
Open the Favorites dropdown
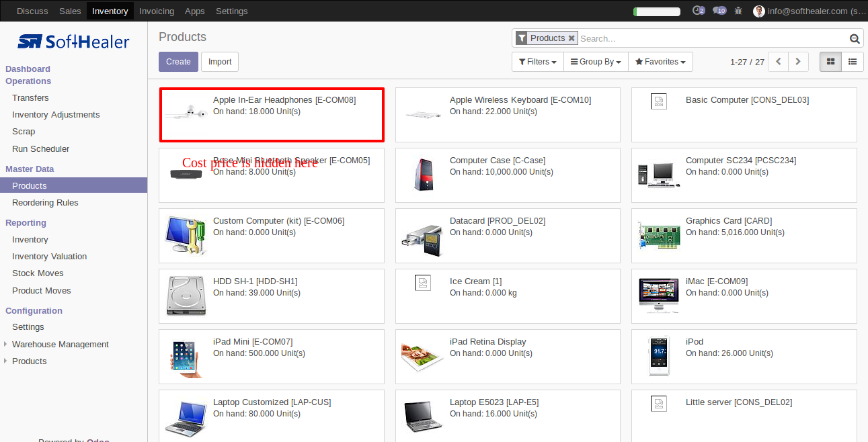tap(660, 62)
